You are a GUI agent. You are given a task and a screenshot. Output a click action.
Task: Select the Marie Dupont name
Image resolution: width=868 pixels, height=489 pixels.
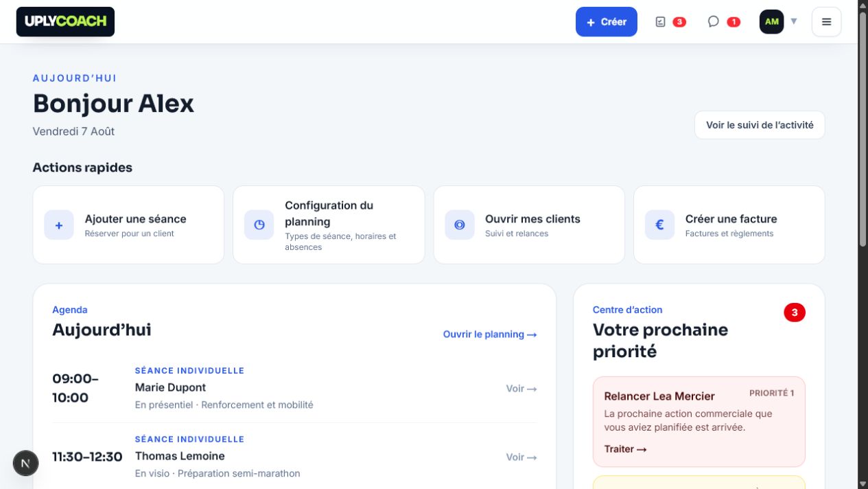click(170, 387)
